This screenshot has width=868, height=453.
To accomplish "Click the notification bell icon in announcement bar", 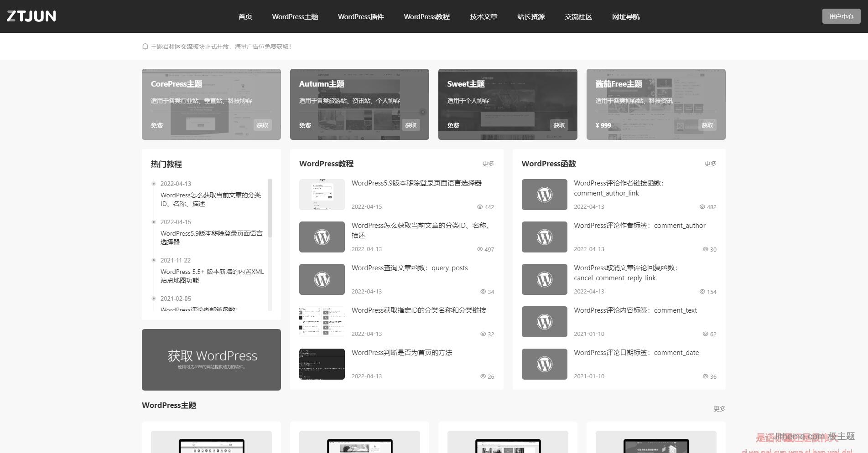I will (x=145, y=46).
